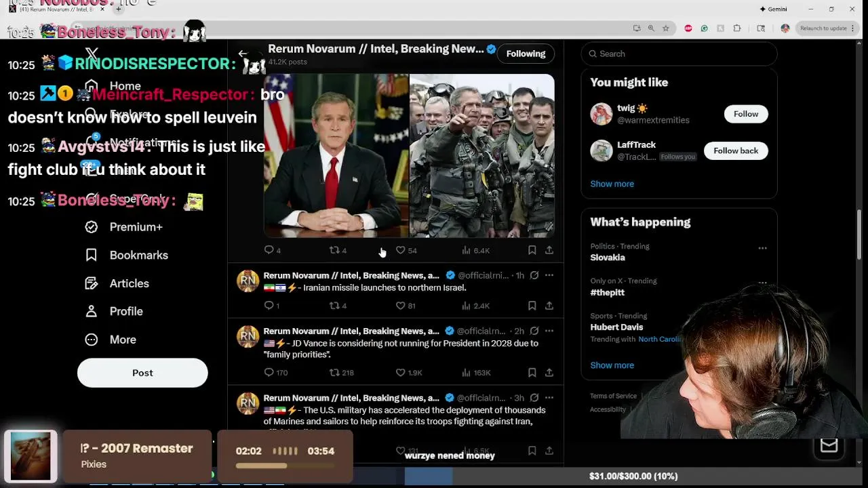Share the Iranian missile launches post
The width and height of the screenshot is (868, 488).
click(549, 306)
